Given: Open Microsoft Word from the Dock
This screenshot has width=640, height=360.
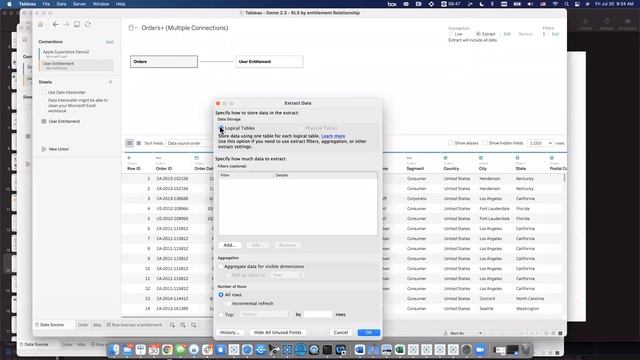Looking at the screenshot, I should tap(360, 349).
